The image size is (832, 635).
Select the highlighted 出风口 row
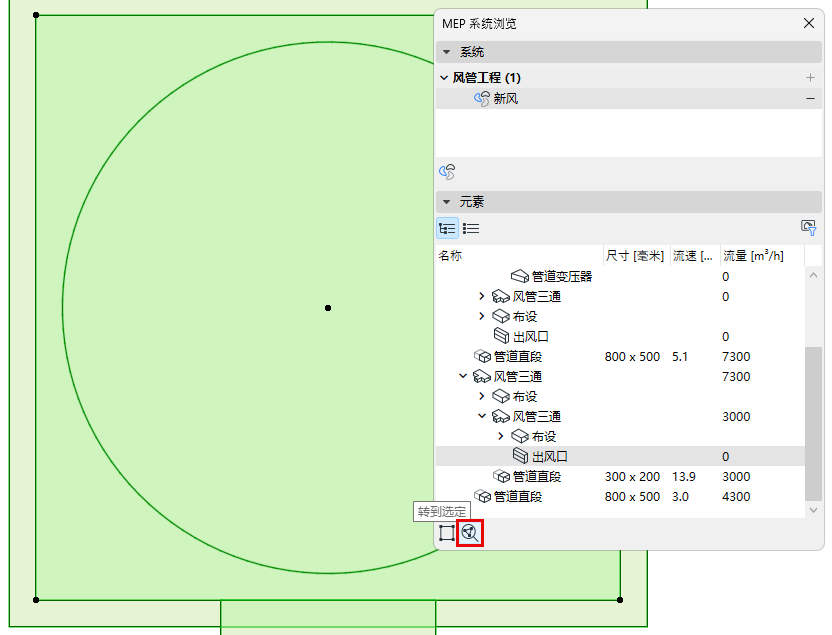[x=620, y=456]
